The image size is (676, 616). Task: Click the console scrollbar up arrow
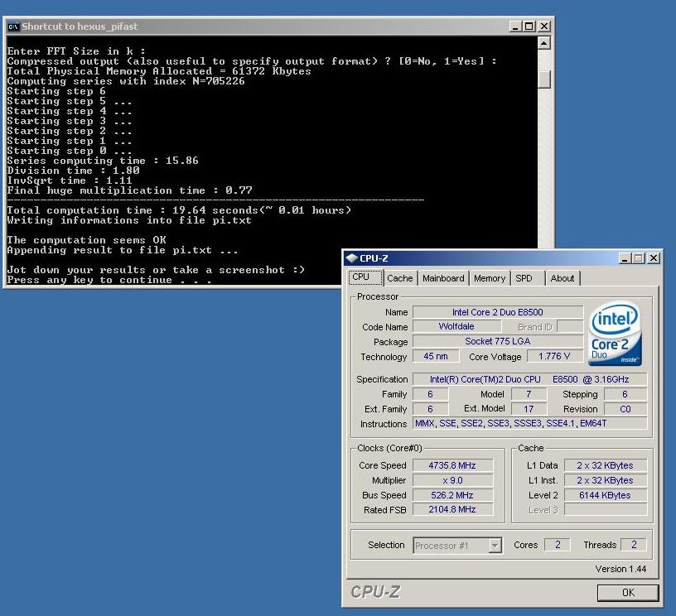544,43
